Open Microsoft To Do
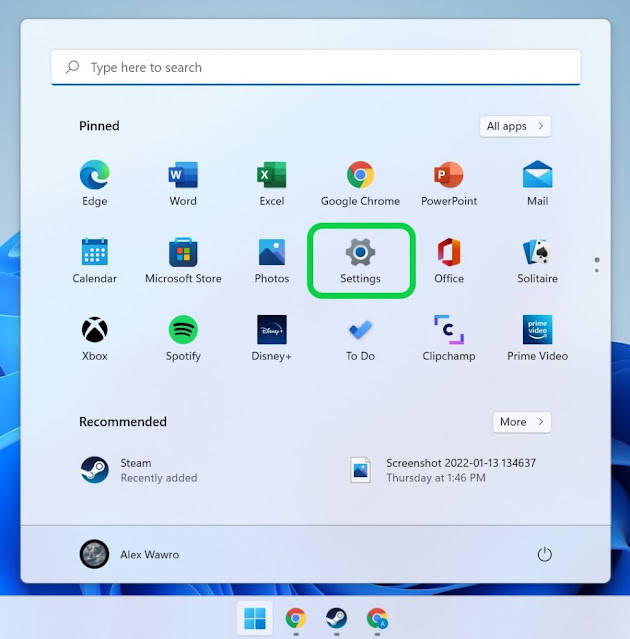 pos(360,338)
